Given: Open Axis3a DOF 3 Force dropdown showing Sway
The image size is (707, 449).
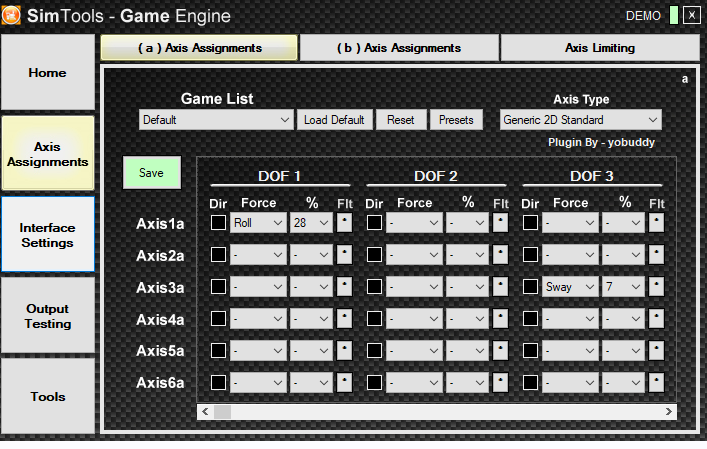Looking at the screenshot, I should point(570,287).
